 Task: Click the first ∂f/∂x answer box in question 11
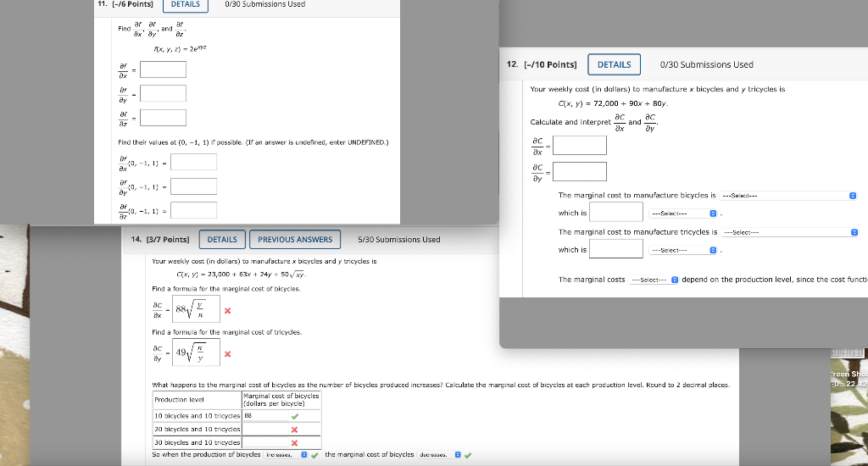click(164, 69)
